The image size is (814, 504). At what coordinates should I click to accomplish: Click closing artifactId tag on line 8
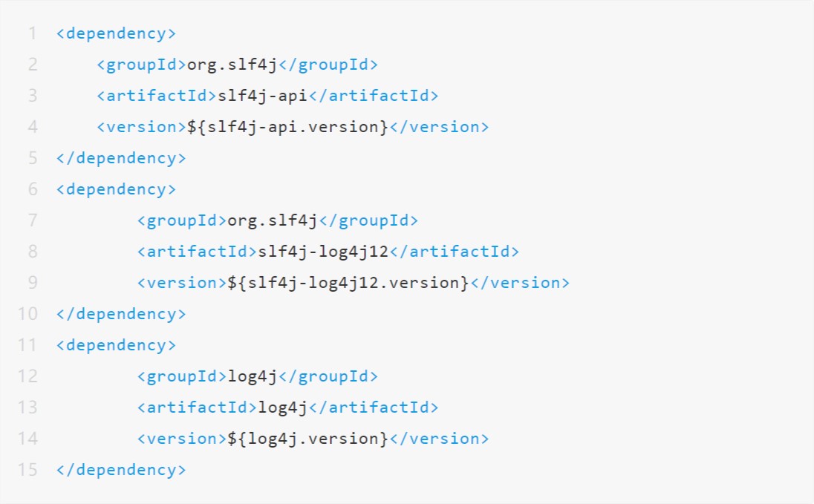click(x=455, y=252)
